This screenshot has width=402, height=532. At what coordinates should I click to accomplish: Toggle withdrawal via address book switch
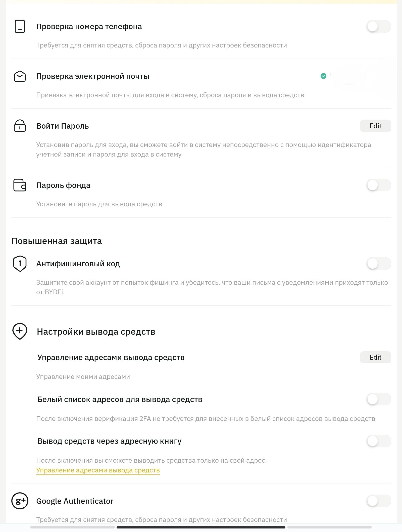pos(378,441)
